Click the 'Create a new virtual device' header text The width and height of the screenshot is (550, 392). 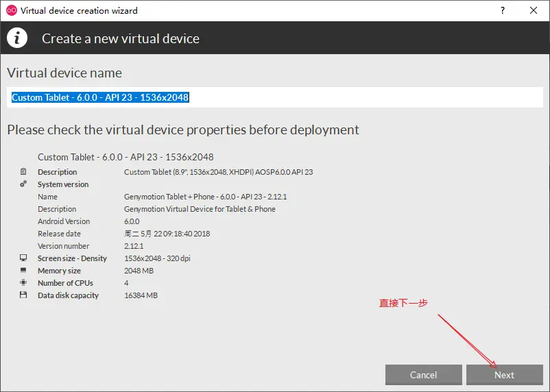pyautogui.click(x=121, y=38)
